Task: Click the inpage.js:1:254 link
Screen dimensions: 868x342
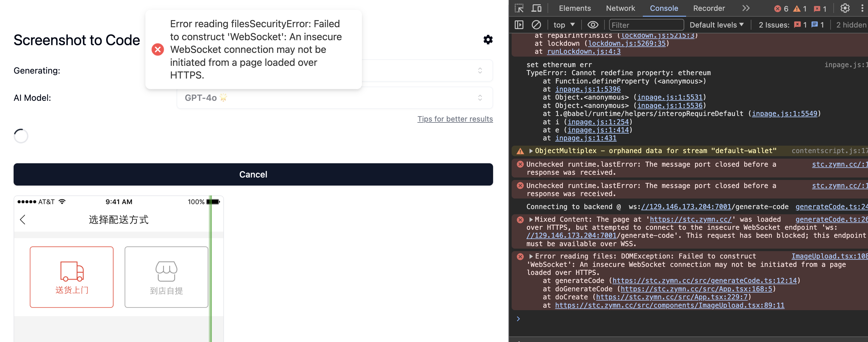Action: coord(598,122)
